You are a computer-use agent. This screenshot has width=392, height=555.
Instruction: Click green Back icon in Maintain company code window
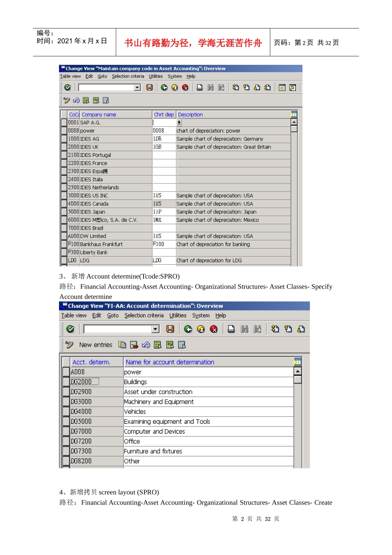(x=164, y=88)
